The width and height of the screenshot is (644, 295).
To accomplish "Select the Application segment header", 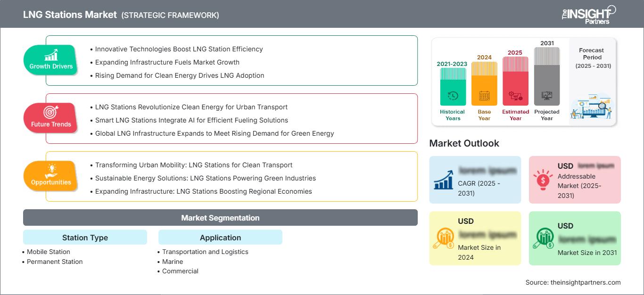I will 220,238.
